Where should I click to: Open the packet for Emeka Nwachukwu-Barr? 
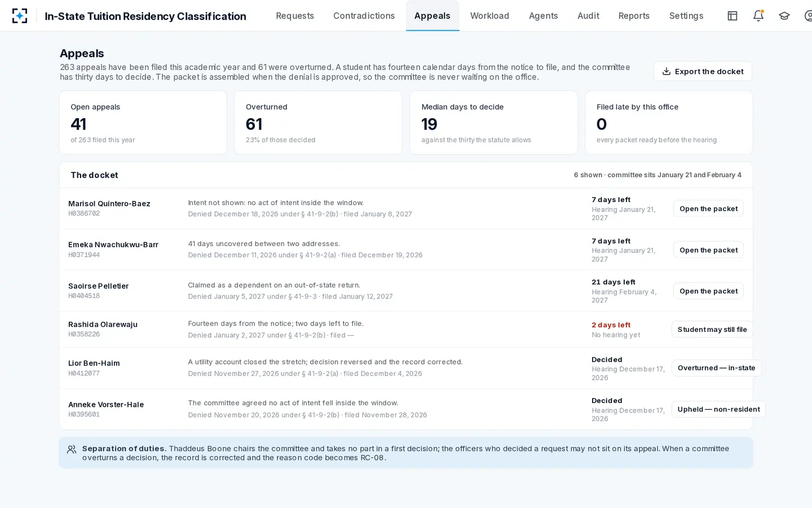[708, 250]
